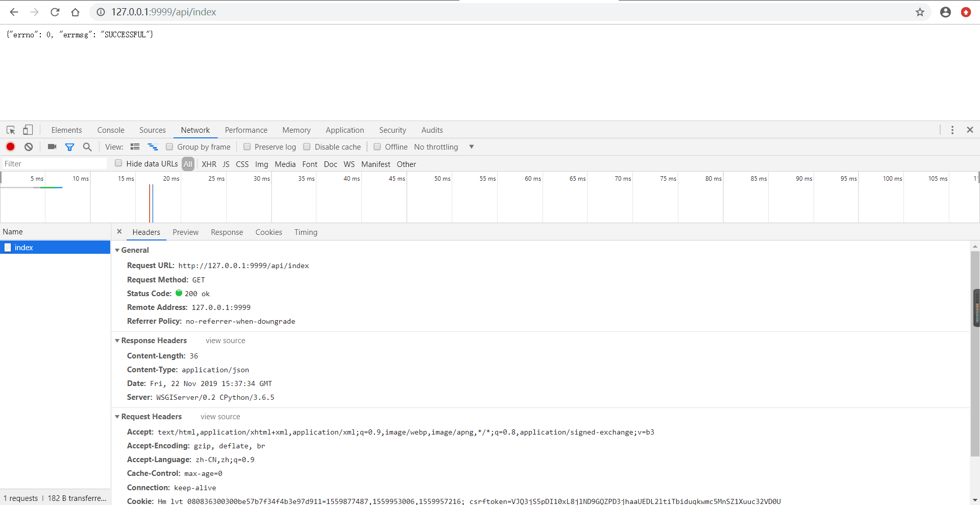
Task: Switch to large request rows view
Action: coord(135,147)
